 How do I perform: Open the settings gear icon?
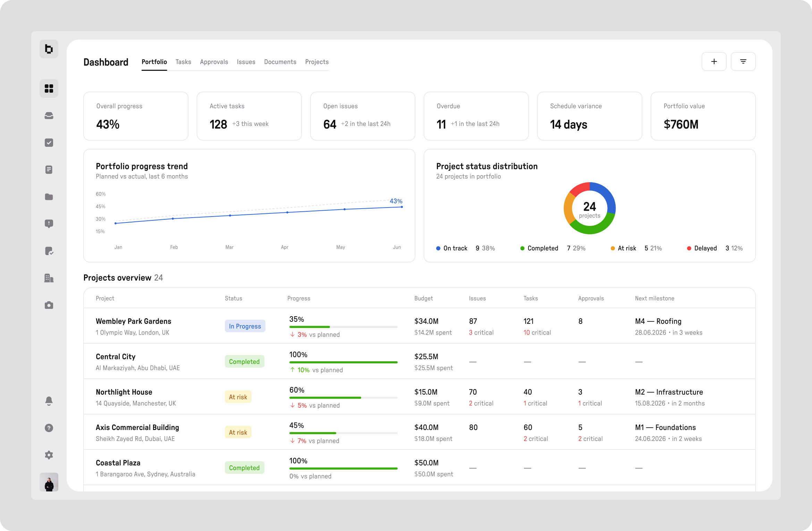click(x=49, y=455)
